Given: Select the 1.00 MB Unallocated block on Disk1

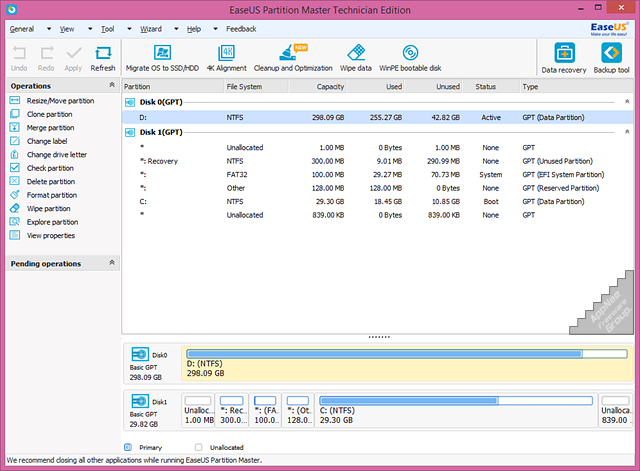Looking at the screenshot, I should point(198,410).
